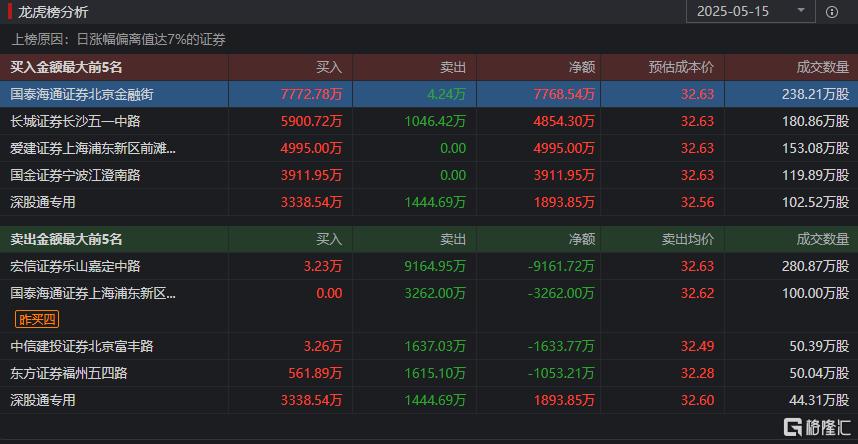Select 深股通专用 in the buy list
This screenshot has width=858, height=444.
pyautogui.click(x=43, y=202)
